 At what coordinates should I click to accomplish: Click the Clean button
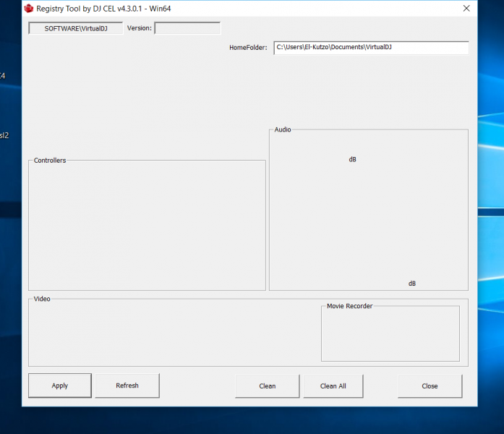(267, 386)
